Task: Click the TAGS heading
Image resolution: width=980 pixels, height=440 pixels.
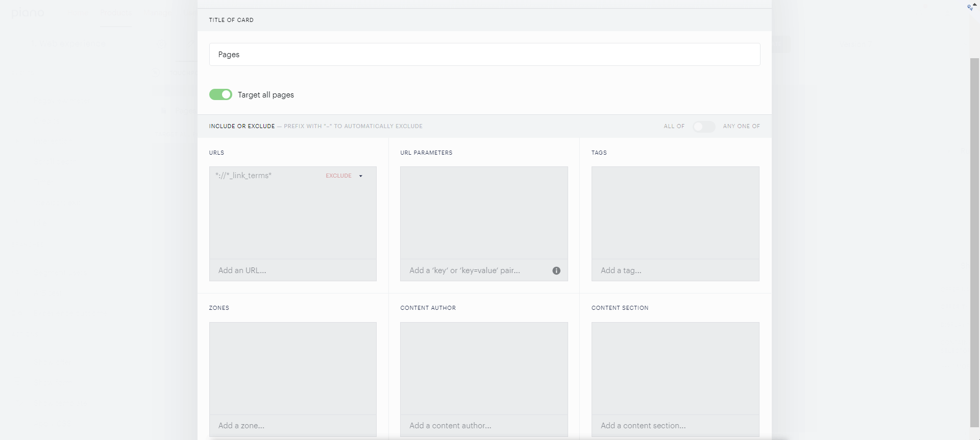Action: pyautogui.click(x=599, y=153)
